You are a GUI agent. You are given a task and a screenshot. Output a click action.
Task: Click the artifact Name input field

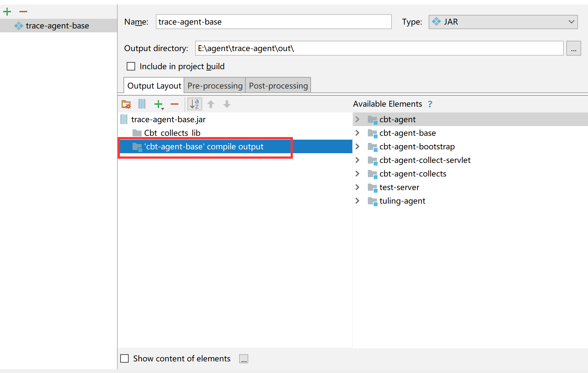coord(273,22)
